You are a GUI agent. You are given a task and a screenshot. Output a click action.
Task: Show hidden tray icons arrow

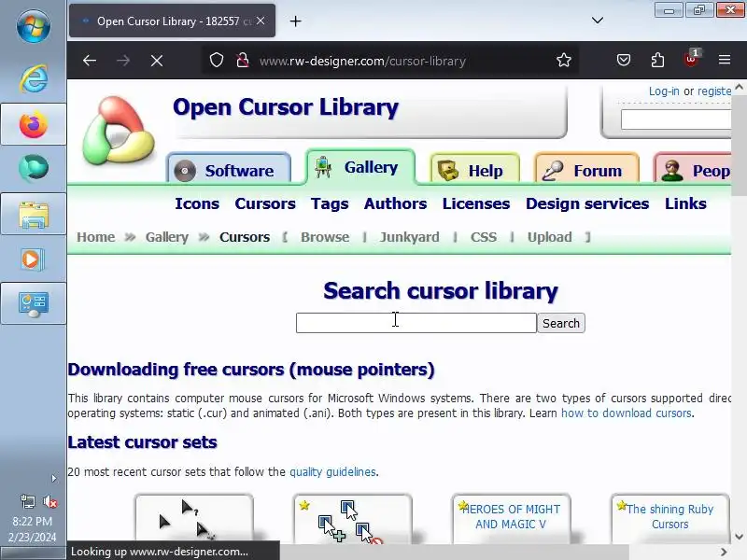(x=53, y=478)
